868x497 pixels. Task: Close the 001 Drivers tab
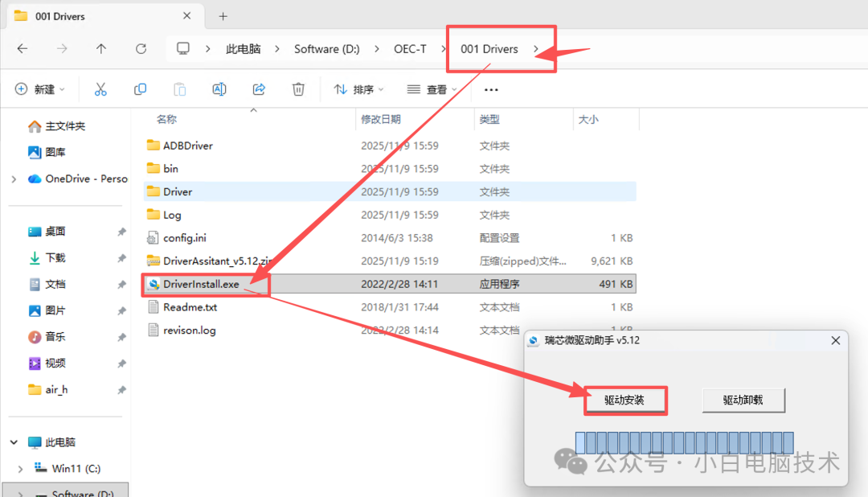pyautogui.click(x=187, y=16)
